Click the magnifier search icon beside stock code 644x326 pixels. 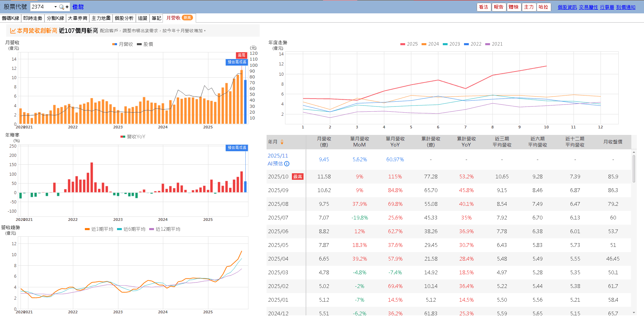[61, 7]
